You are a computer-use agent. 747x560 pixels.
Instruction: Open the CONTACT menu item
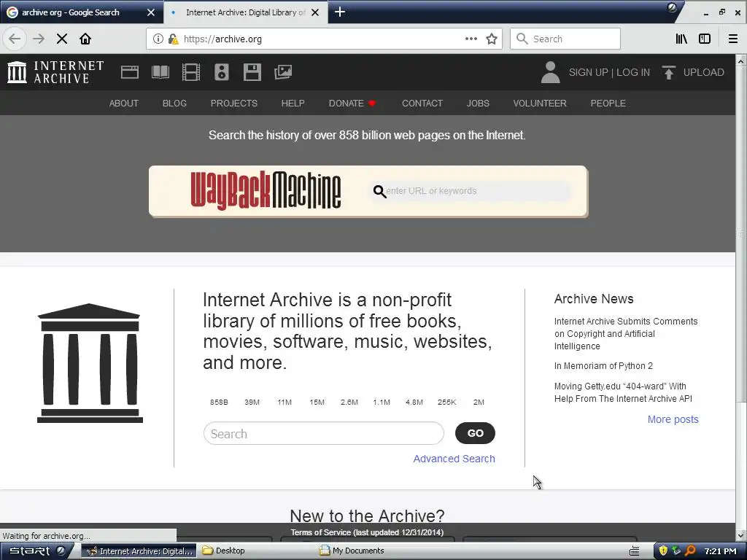click(x=422, y=104)
